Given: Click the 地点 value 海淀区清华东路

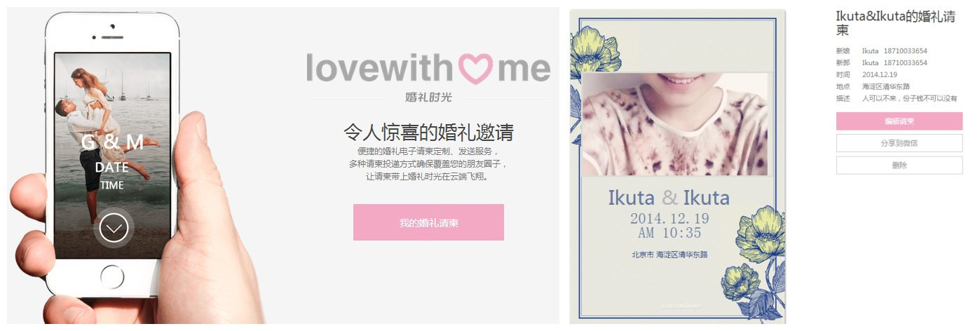Looking at the screenshot, I should pyautogui.click(x=886, y=86).
